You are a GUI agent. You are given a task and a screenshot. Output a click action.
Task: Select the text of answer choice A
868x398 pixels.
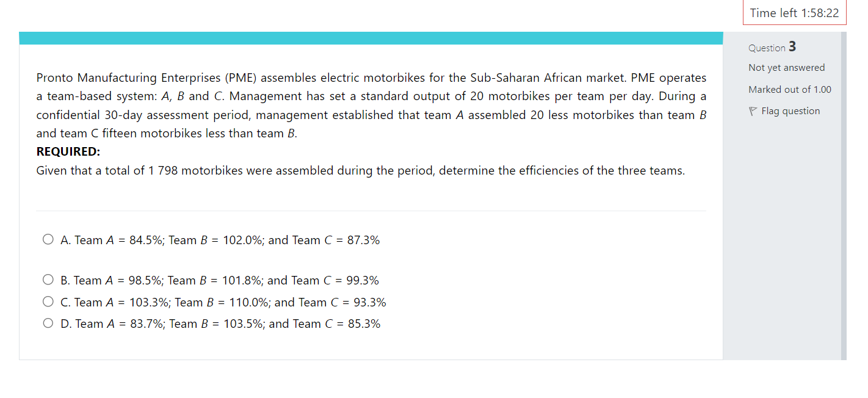[x=220, y=239]
